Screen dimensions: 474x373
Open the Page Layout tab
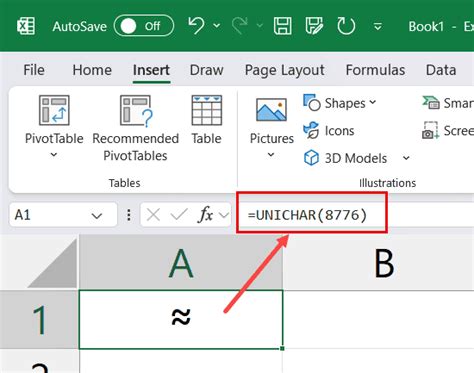(x=284, y=71)
